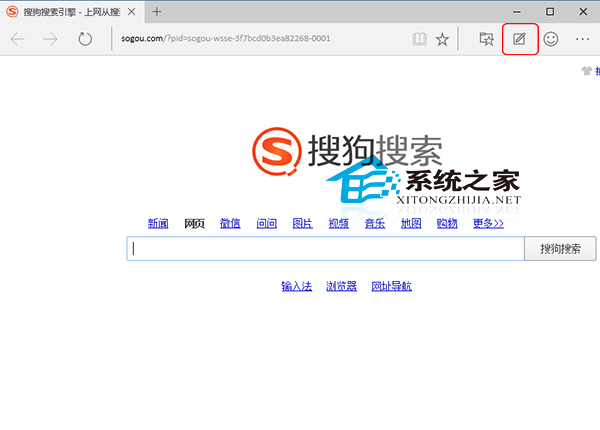Make a Web Note pencil icon
Screen dimensions: 600x430
click(x=519, y=39)
